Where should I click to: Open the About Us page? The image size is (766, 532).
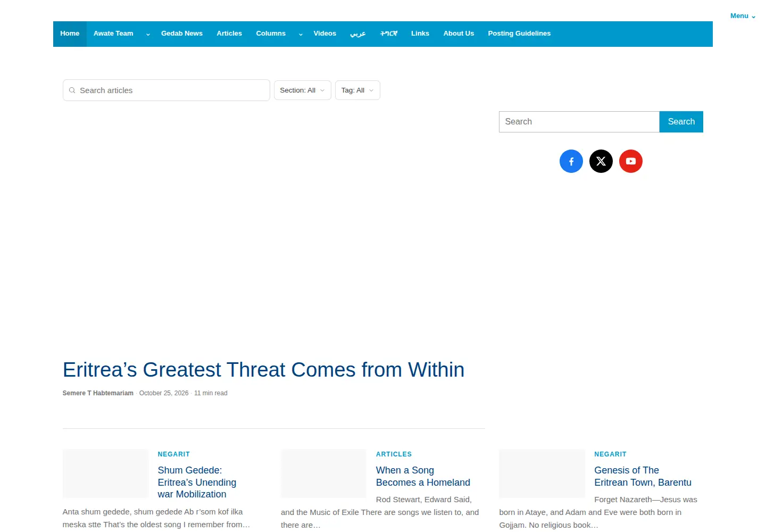pyautogui.click(x=459, y=34)
